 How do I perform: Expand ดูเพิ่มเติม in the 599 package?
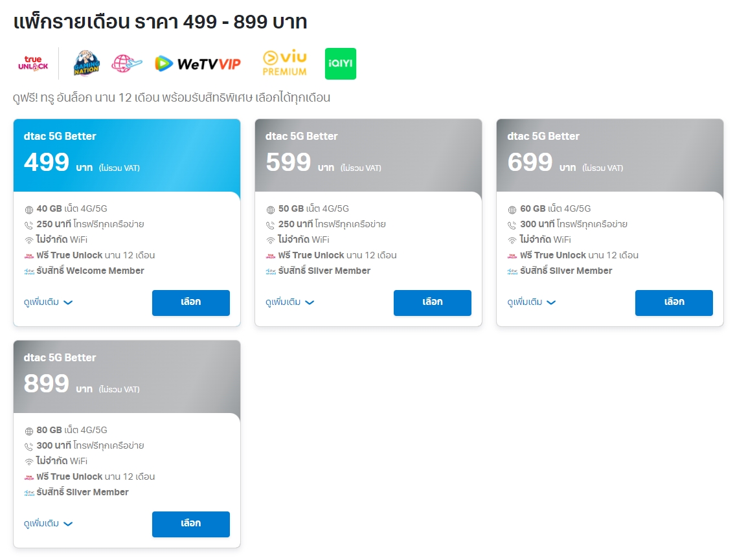(x=290, y=302)
